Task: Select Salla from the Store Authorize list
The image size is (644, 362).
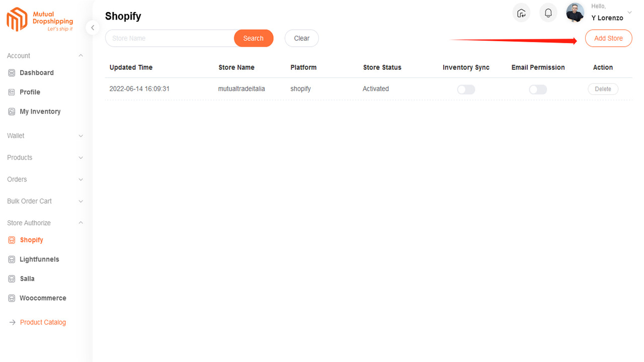Action: [x=27, y=279]
